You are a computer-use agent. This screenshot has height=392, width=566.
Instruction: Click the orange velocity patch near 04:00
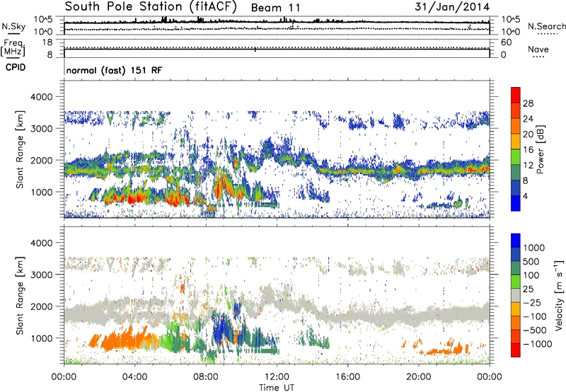[127, 340]
